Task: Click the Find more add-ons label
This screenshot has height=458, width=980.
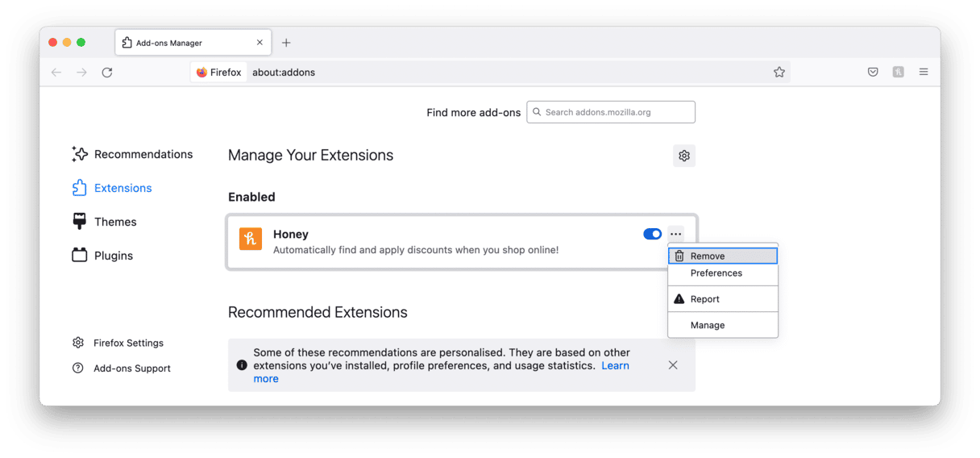Action: [x=474, y=113]
